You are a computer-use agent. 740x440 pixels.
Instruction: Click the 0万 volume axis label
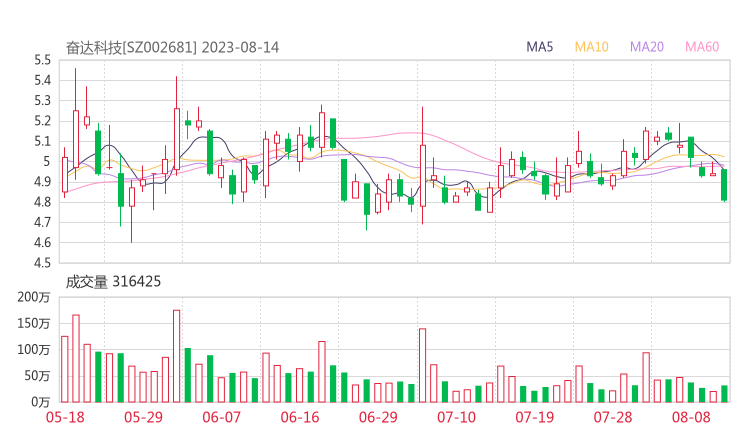coord(41,402)
